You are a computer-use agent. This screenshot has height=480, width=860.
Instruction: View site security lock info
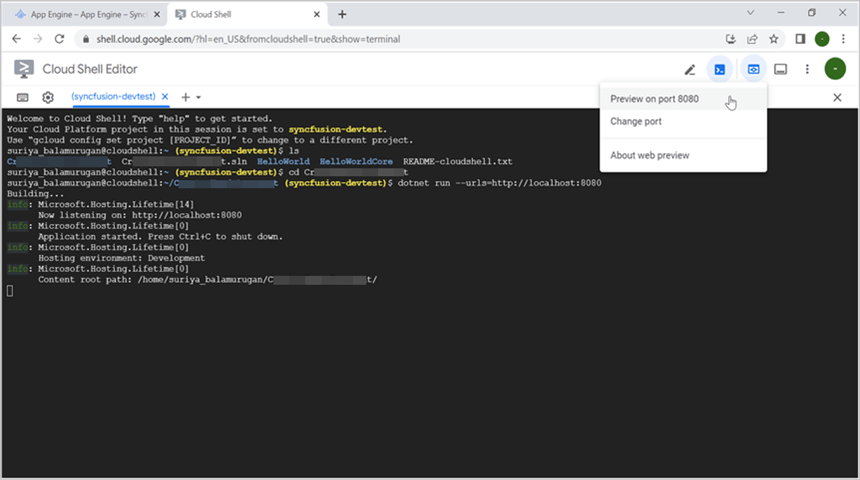(86, 39)
